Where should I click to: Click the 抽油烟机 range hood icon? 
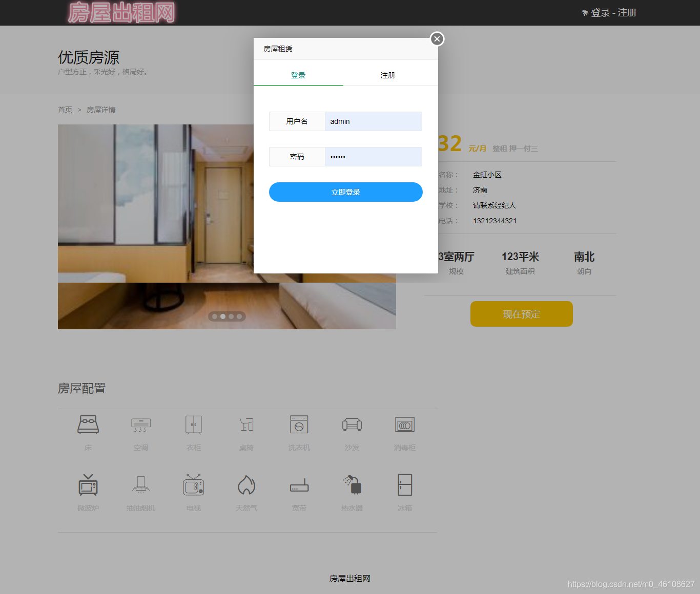click(x=141, y=485)
